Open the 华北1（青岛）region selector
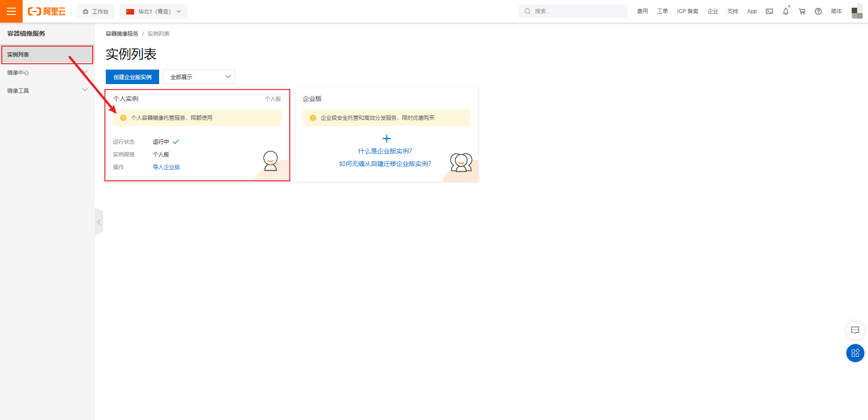 (x=154, y=11)
